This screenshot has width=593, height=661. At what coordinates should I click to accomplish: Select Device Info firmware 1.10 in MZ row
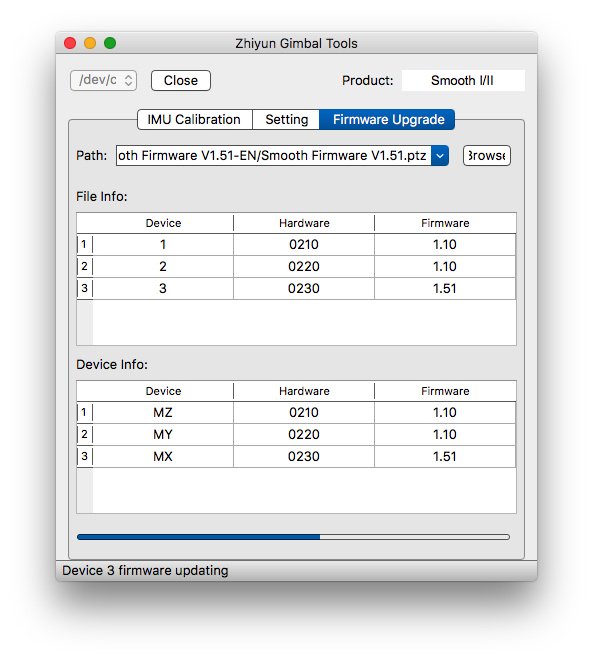tap(445, 412)
